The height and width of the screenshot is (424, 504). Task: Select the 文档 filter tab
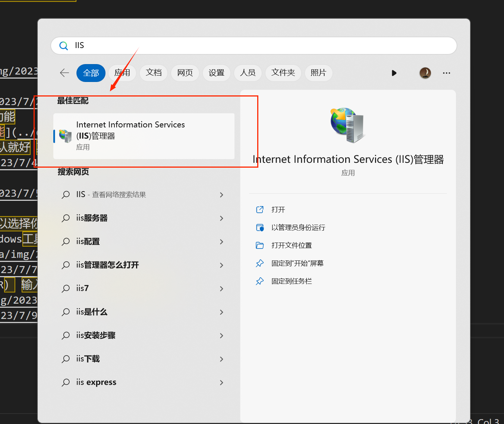[x=154, y=73]
